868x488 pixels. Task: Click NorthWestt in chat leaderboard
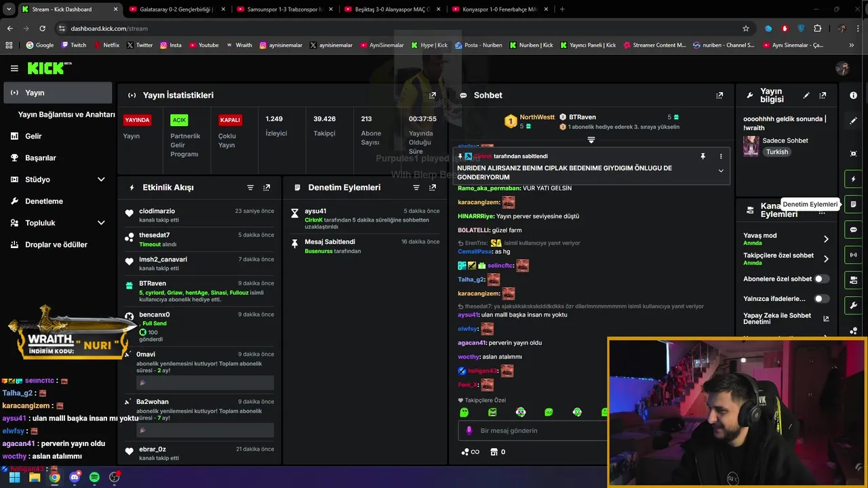[x=536, y=117]
